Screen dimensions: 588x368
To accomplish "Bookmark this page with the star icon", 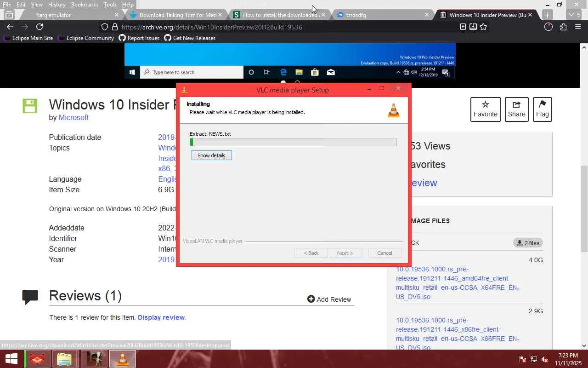I will [483, 27].
